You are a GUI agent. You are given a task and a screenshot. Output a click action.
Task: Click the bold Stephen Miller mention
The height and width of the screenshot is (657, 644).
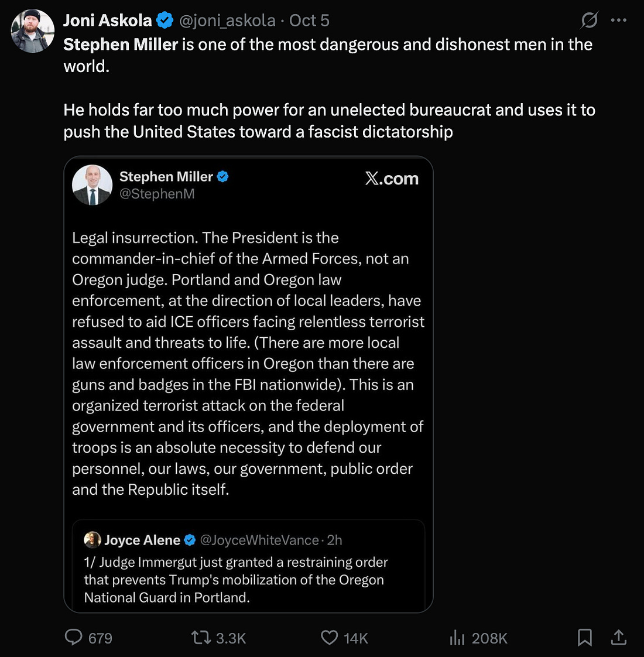pos(121,45)
